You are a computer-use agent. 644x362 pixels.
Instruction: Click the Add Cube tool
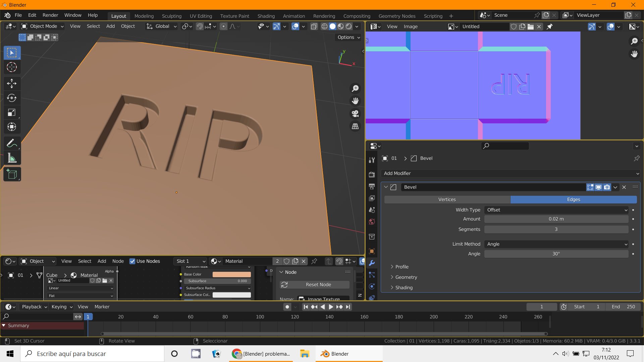[12, 174]
